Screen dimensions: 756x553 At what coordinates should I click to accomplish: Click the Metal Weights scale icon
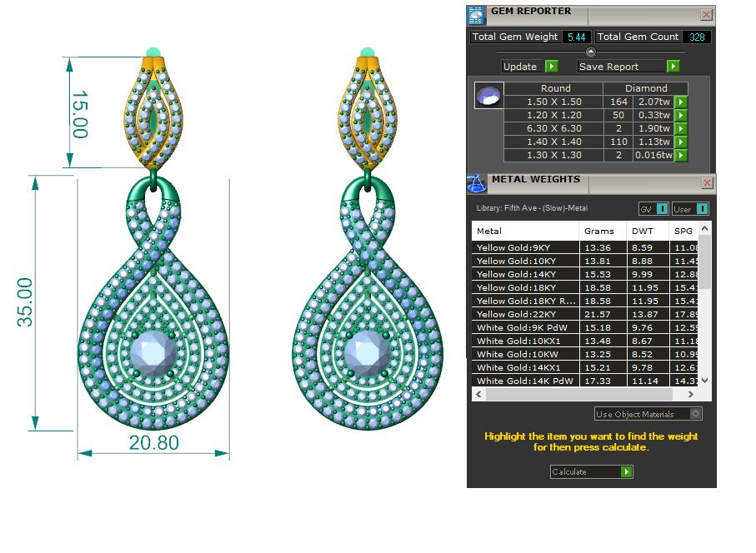point(476,182)
